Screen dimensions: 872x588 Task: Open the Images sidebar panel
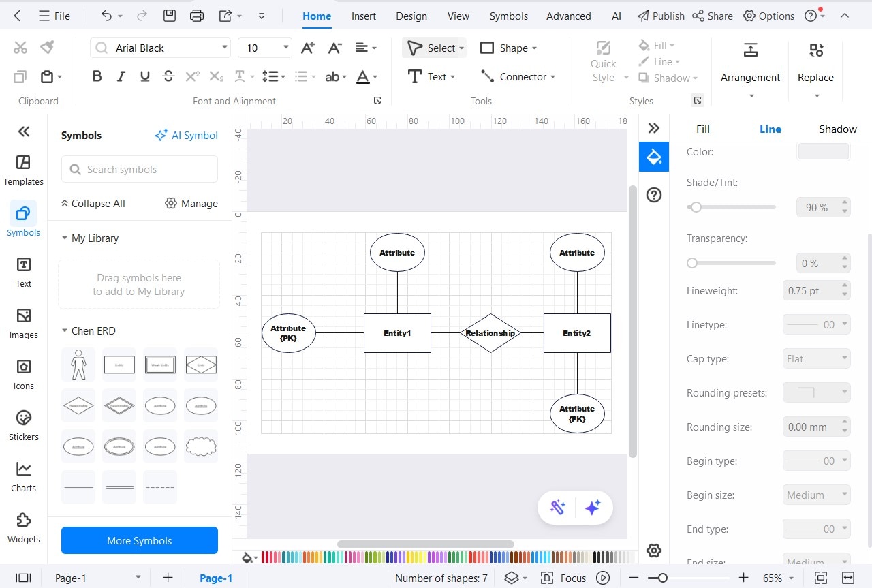pos(23,323)
